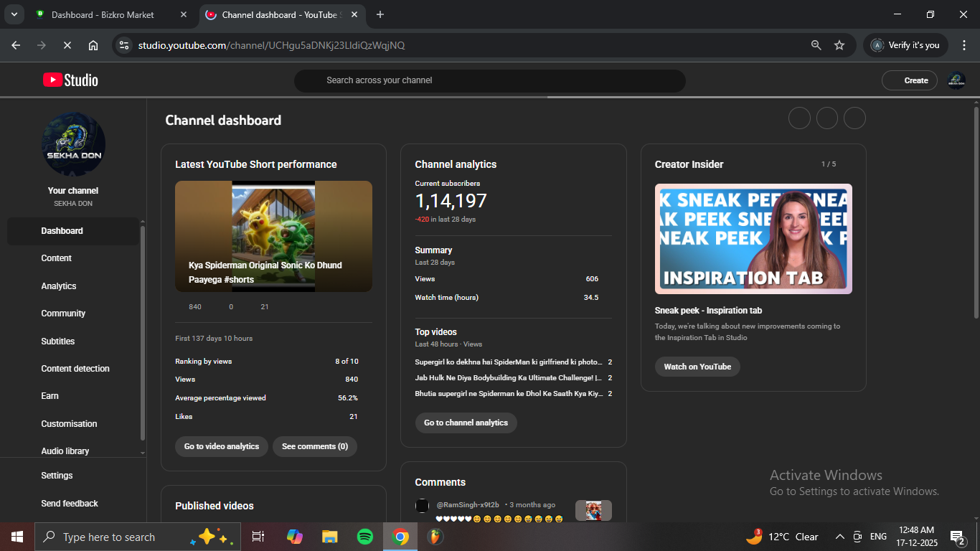The width and height of the screenshot is (980, 551).
Task: Click the site information icon in address bar
Action: coord(124,45)
